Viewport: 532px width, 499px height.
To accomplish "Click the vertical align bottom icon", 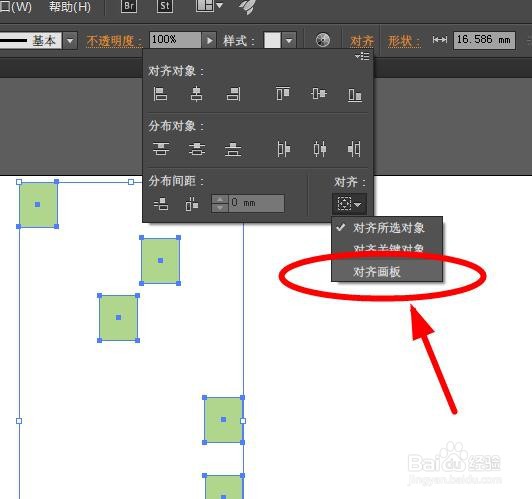I will (x=355, y=95).
